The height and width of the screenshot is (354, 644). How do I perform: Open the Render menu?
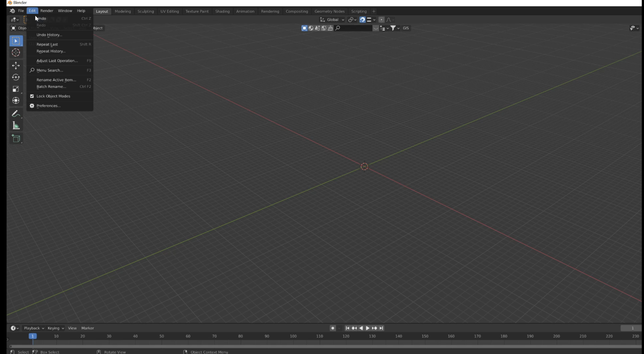point(47,11)
